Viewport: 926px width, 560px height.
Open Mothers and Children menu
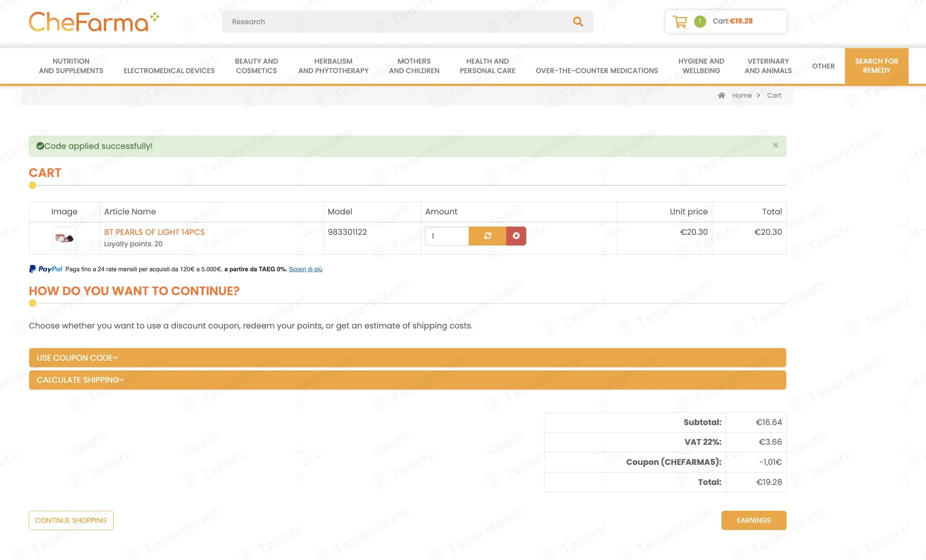point(414,66)
